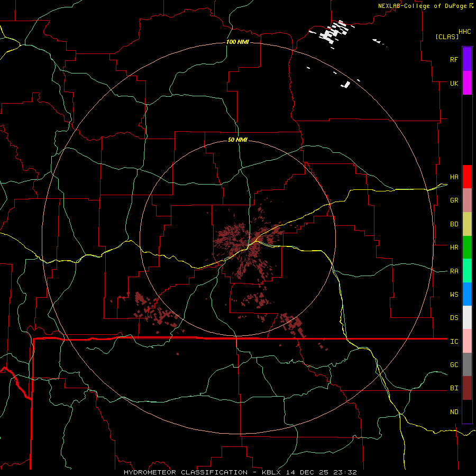The height and width of the screenshot is (476, 476).
Task: Click the BI legend label
Action: click(454, 388)
